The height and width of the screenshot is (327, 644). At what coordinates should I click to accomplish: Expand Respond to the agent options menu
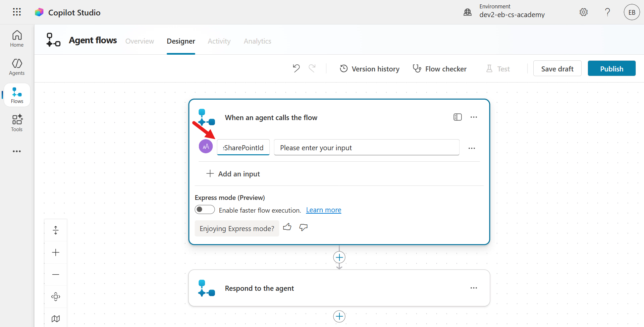(474, 288)
